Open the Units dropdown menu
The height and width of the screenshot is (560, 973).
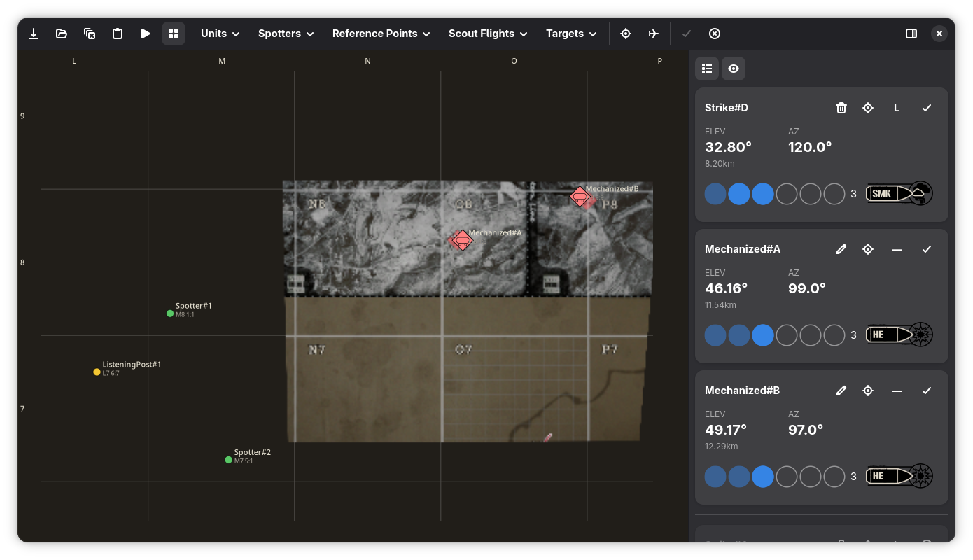click(x=220, y=34)
